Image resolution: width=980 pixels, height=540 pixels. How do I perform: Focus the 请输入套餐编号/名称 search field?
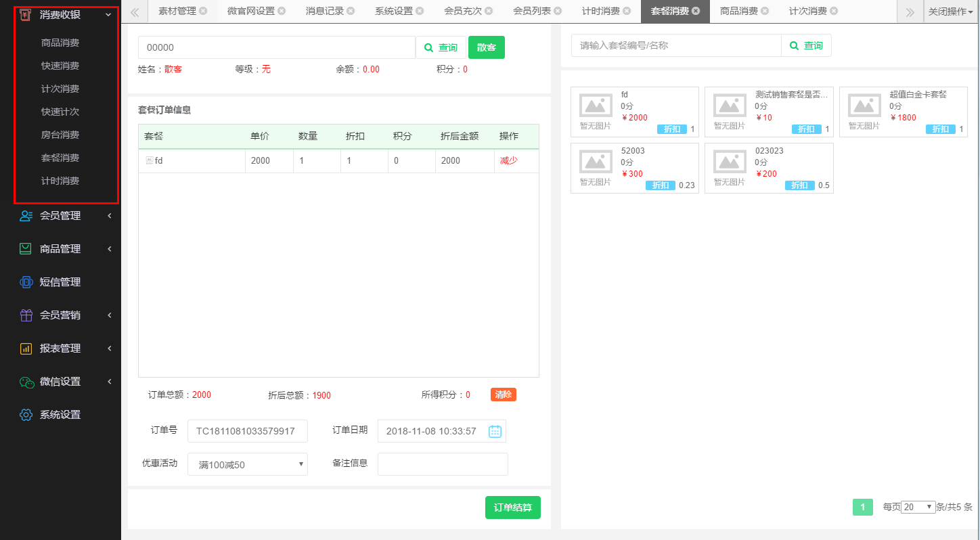point(676,45)
